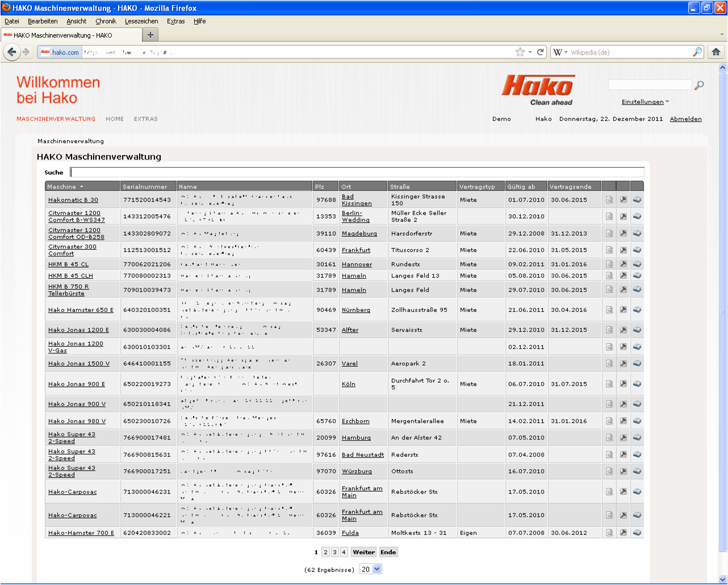Open details document icon for Hakomatic B 30

[x=609, y=200]
